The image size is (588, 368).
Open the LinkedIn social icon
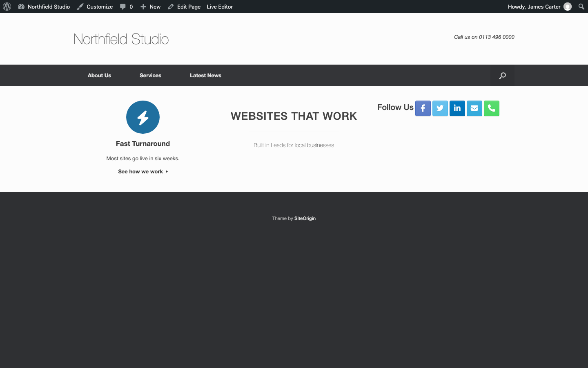457,108
